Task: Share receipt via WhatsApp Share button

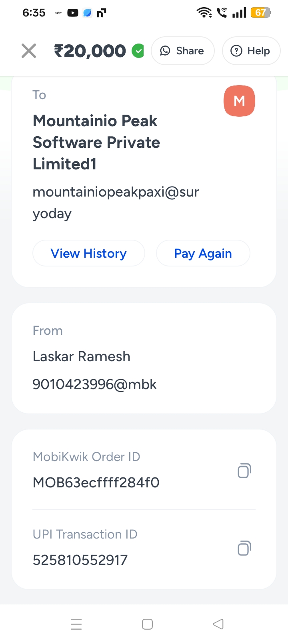Action: (x=182, y=51)
